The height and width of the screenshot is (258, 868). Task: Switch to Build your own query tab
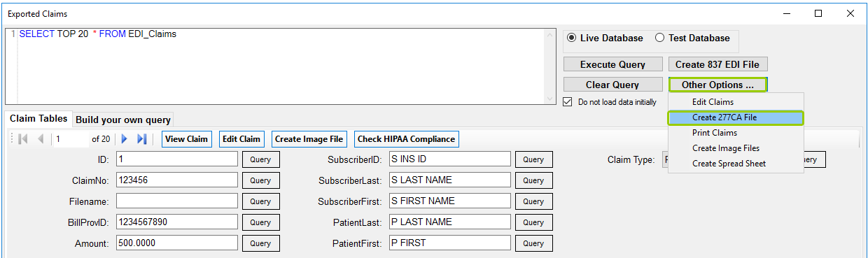123,120
